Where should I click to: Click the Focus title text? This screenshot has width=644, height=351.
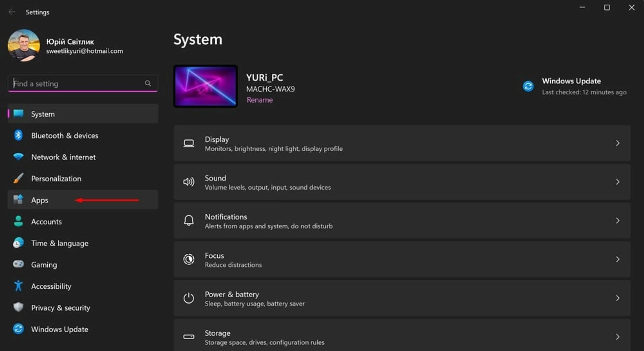coord(214,255)
